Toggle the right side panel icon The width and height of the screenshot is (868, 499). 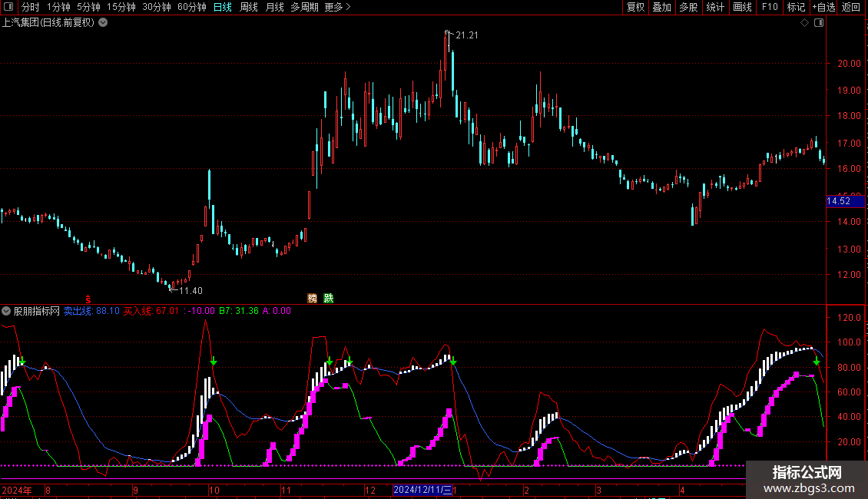click(x=819, y=23)
